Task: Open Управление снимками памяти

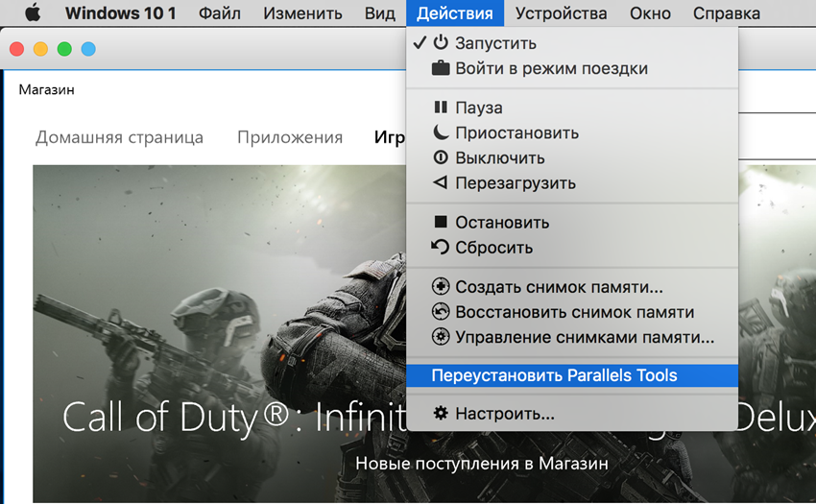Action: tap(584, 337)
